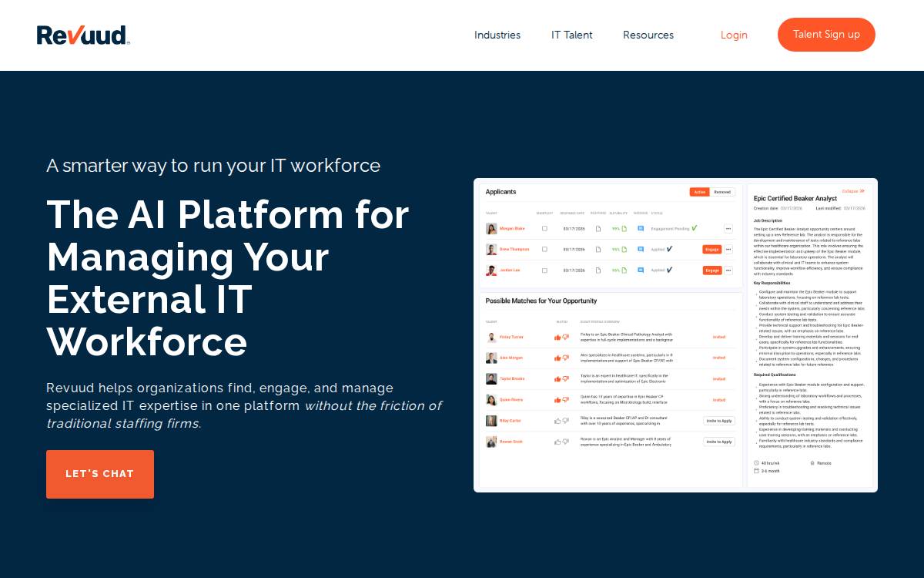Open more options for Morgan Blake
Viewport: 924px width, 578px height.
pos(728,228)
